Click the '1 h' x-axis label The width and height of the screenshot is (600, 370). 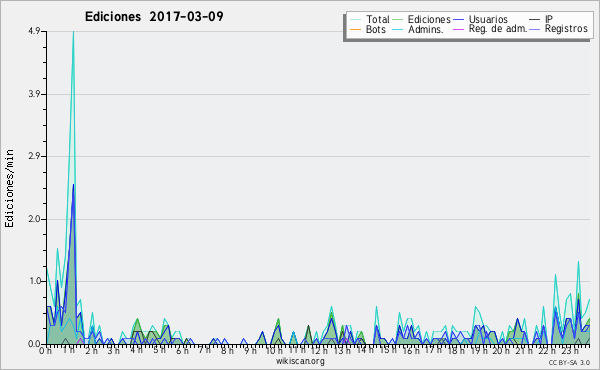pos(68,350)
